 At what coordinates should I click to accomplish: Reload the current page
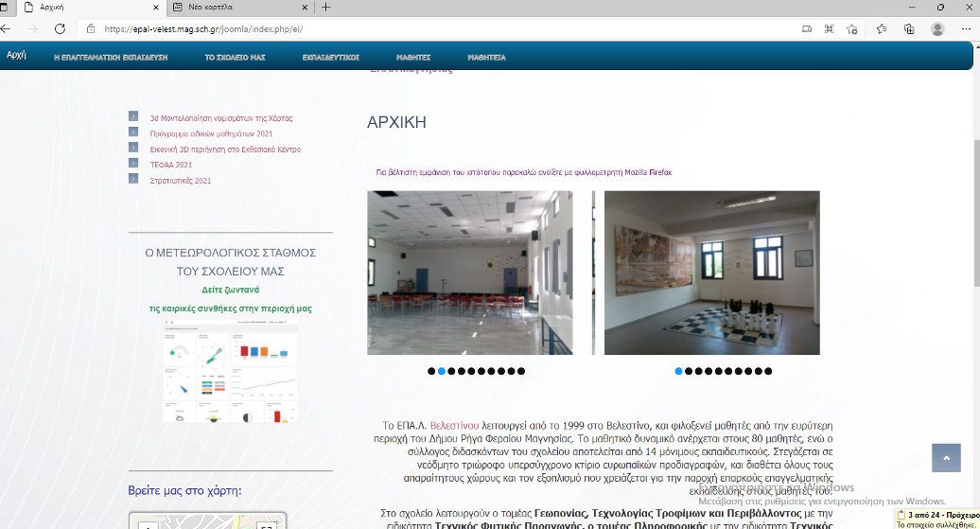[x=60, y=28]
